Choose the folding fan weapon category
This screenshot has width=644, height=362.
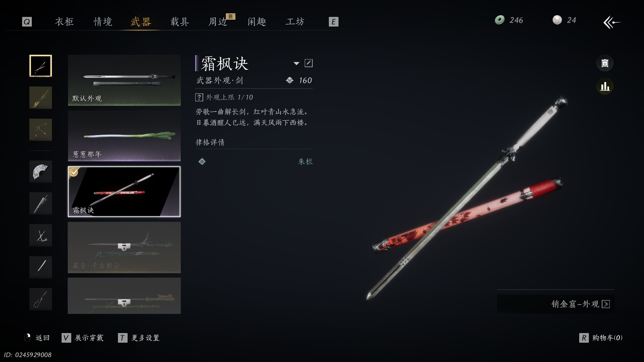(x=41, y=171)
